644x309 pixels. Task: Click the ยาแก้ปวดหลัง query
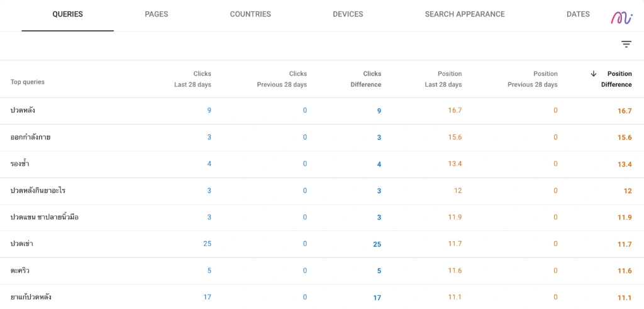31,297
